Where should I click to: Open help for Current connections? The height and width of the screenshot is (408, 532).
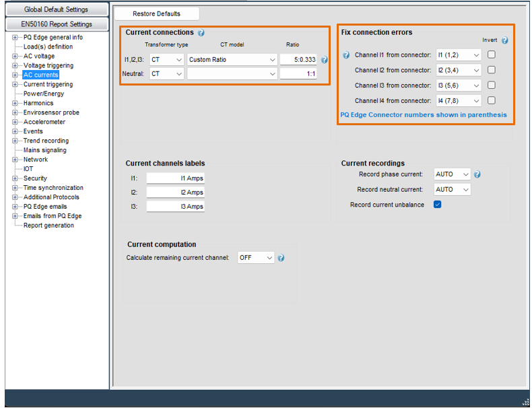pyautogui.click(x=201, y=32)
